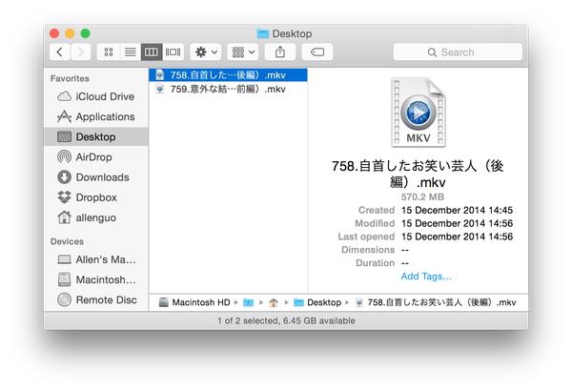The height and width of the screenshot is (392, 572).
Task: Zoom the window with the green button
Action: (86, 33)
